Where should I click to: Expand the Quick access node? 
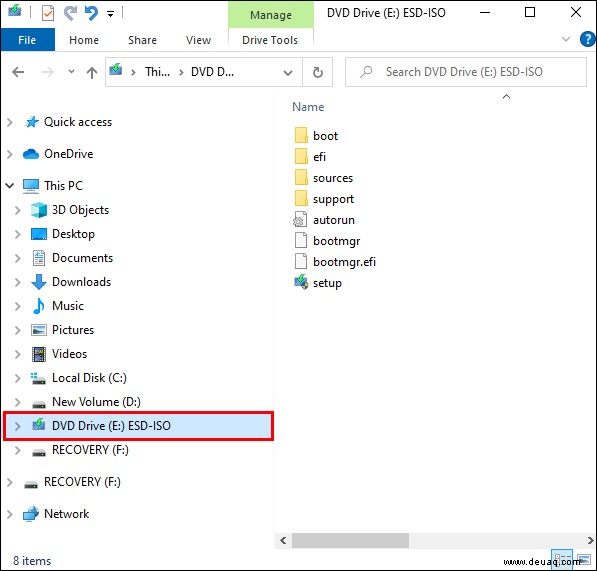coord(10,122)
